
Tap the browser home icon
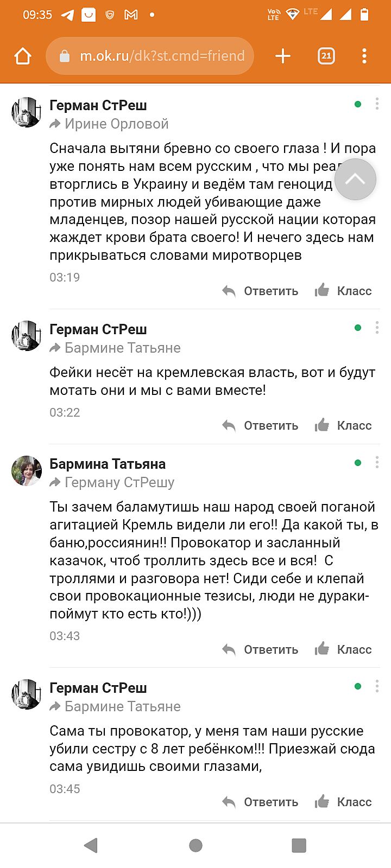23,56
